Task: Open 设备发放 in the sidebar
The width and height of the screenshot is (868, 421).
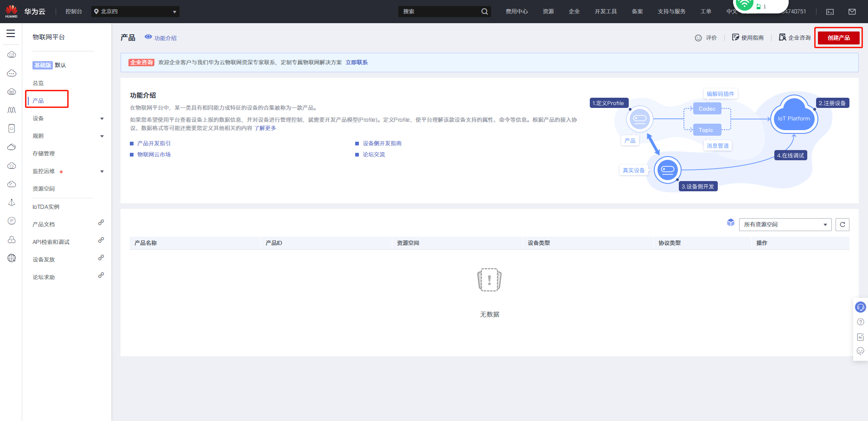Action: tap(44, 260)
